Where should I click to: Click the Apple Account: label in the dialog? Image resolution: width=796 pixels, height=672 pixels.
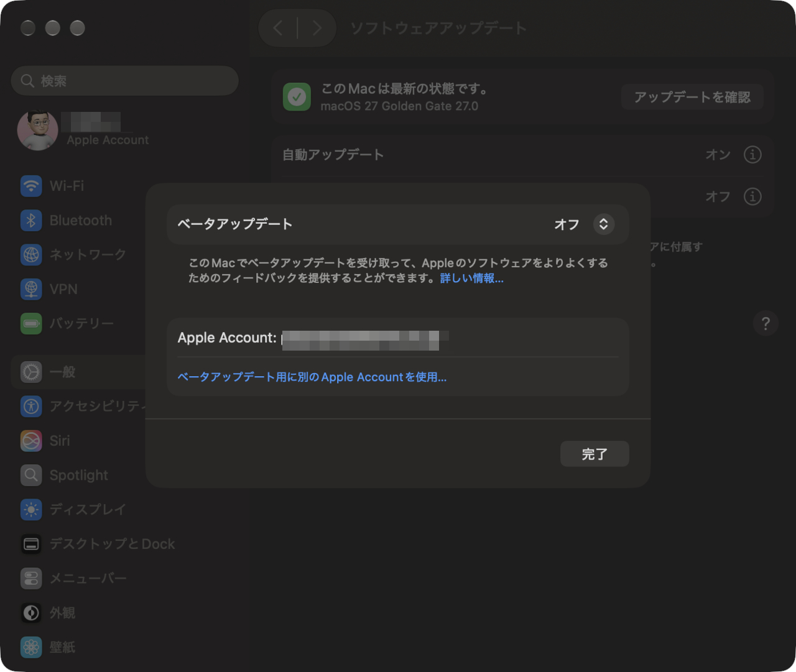227,338
